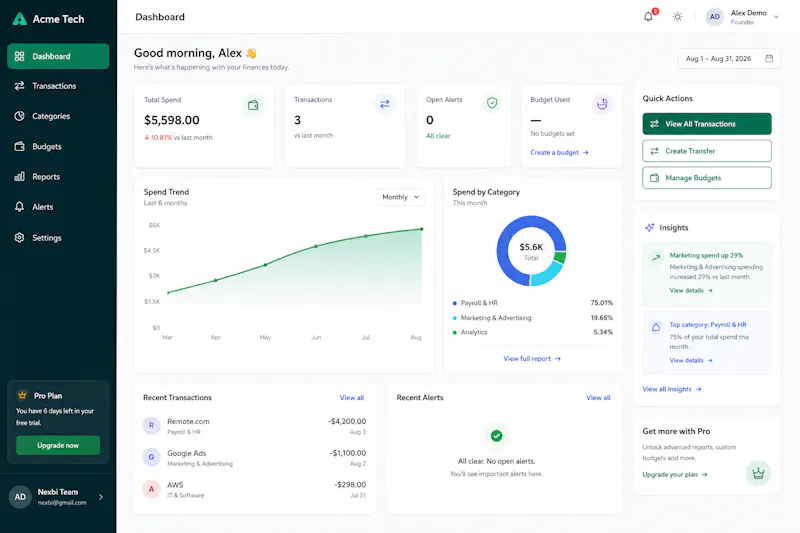Open the Monthly dropdown in Spend Trend
Image resolution: width=800 pixels, height=533 pixels.
(x=401, y=197)
